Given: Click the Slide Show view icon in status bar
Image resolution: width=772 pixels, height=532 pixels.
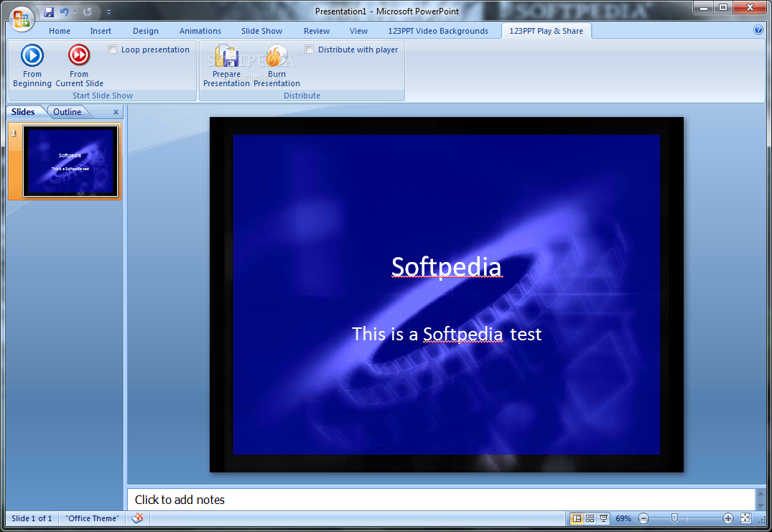Looking at the screenshot, I should [603, 518].
